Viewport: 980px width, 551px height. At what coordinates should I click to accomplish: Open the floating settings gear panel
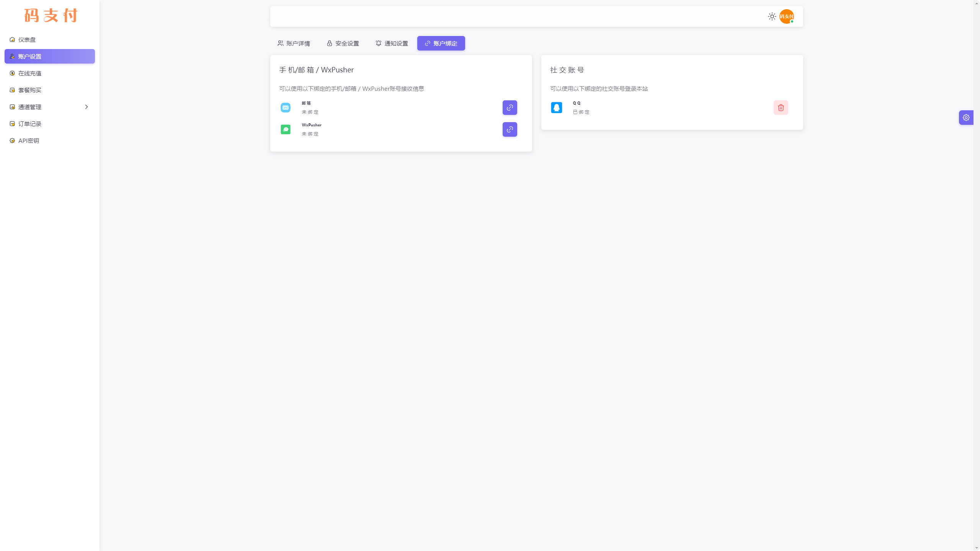click(966, 118)
